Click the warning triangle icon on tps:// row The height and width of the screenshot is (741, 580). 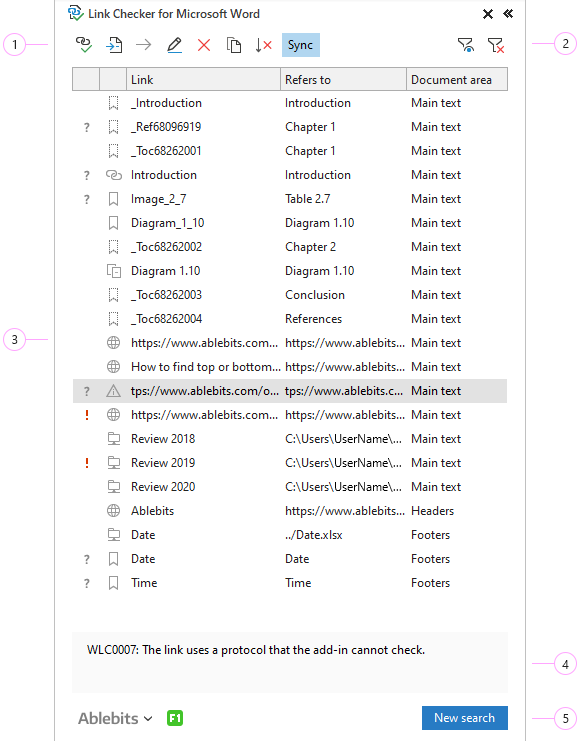click(113, 391)
